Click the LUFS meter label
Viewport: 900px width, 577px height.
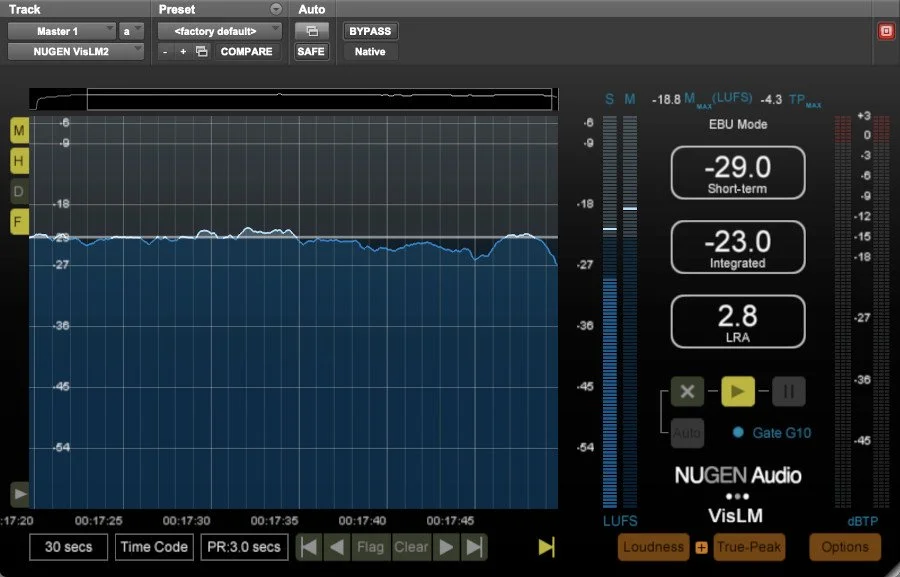tap(620, 521)
